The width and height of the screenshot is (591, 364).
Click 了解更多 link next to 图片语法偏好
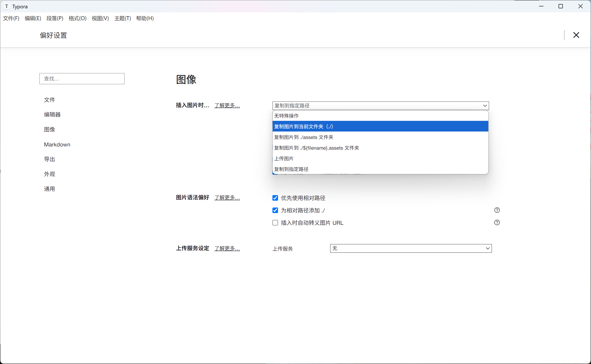227,198
